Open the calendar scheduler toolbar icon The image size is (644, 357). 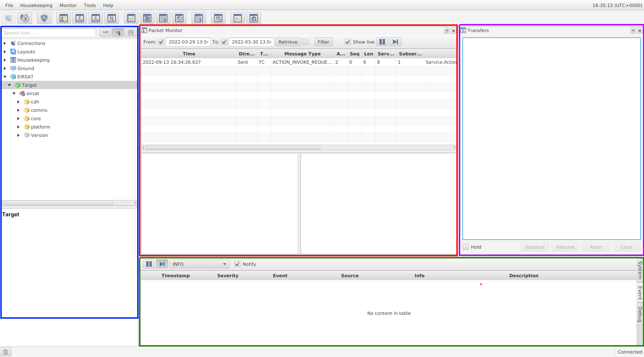[218, 18]
